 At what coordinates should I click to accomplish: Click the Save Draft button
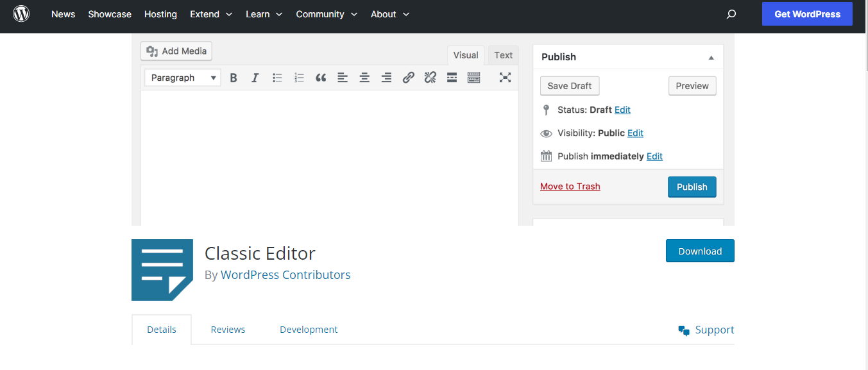[x=570, y=86]
